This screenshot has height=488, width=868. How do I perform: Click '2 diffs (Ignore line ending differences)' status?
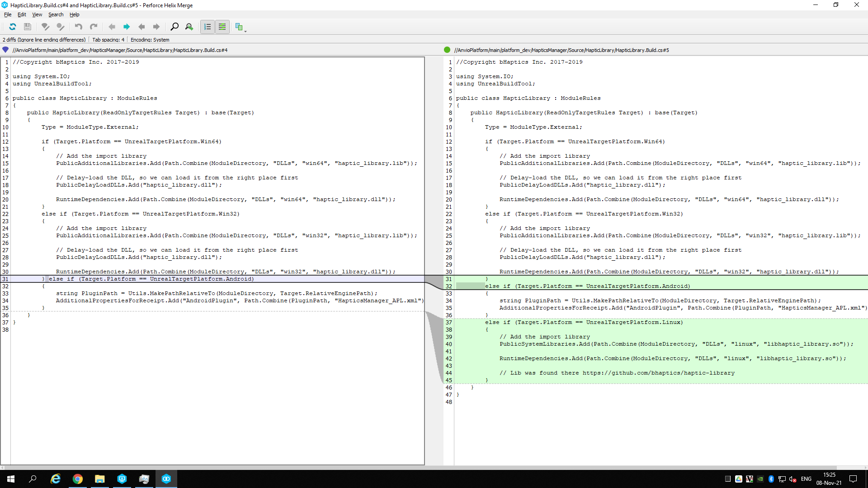[44, 40]
